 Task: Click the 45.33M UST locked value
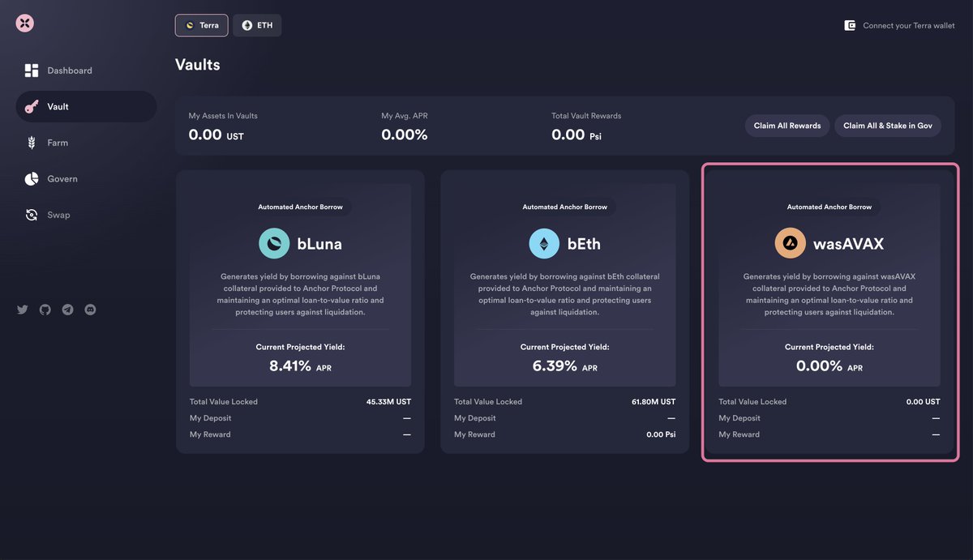pyautogui.click(x=388, y=402)
